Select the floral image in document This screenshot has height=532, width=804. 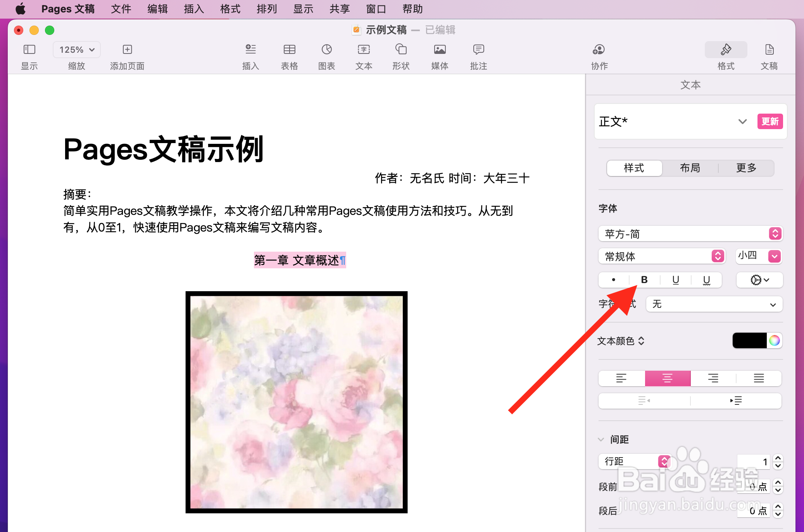coord(297,402)
